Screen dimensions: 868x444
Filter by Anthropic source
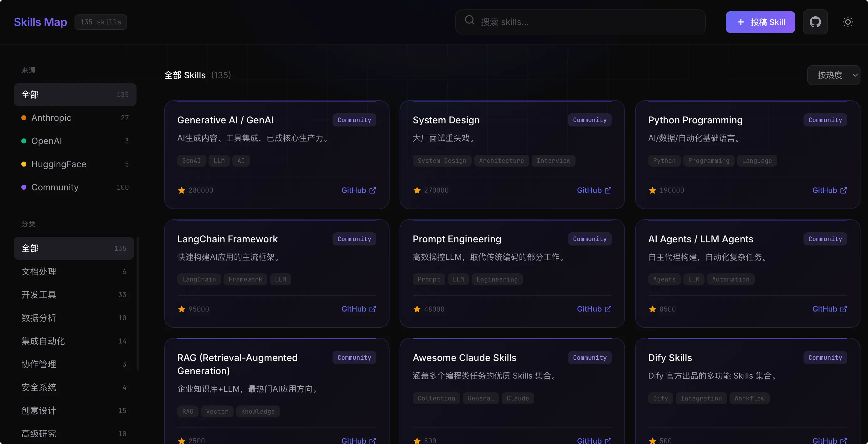click(75, 118)
